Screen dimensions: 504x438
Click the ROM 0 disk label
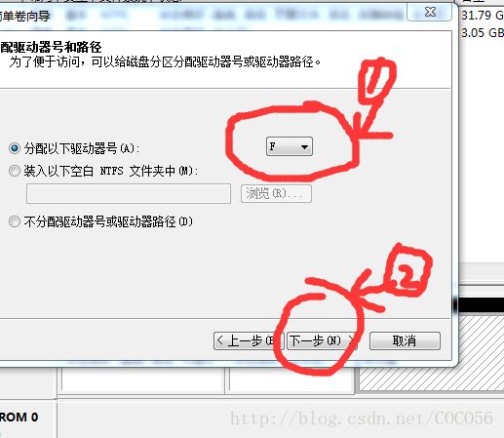pos(19,418)
